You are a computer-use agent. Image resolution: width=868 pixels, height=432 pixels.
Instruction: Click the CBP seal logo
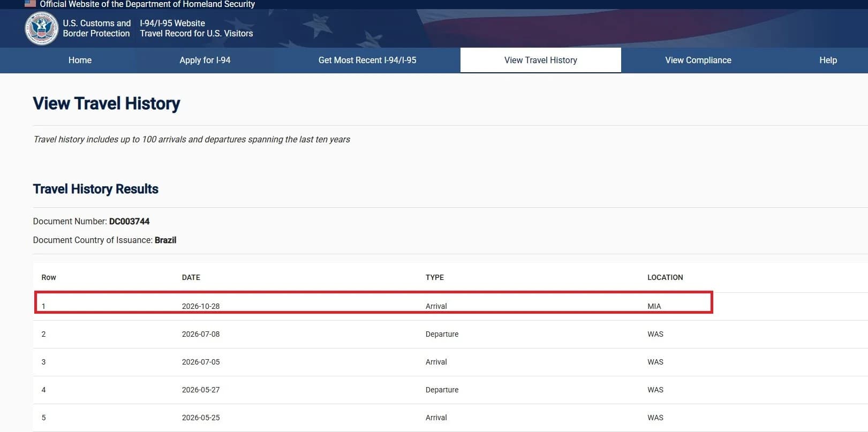[x=41, y=28]
